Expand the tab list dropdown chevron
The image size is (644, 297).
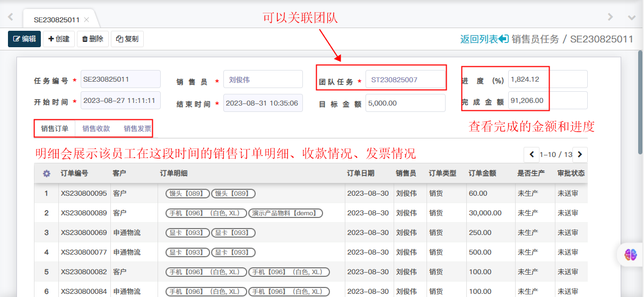[x=631, y=18]
